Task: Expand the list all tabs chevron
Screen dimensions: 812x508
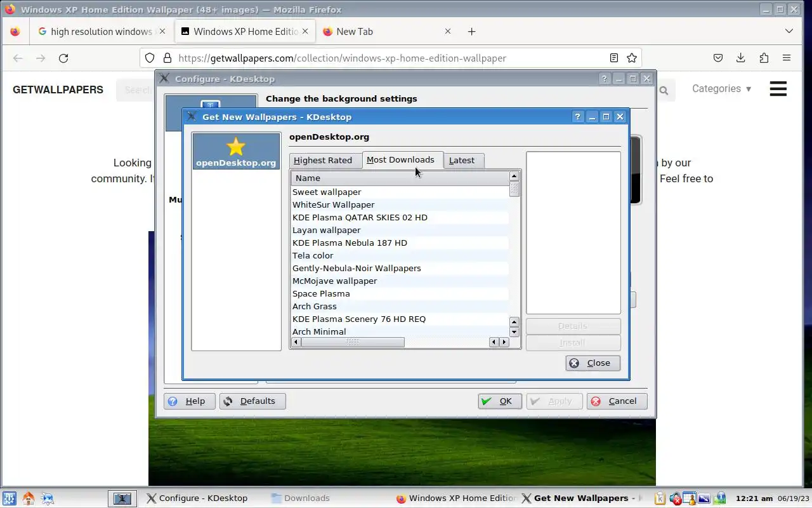Action: point(789,31)
